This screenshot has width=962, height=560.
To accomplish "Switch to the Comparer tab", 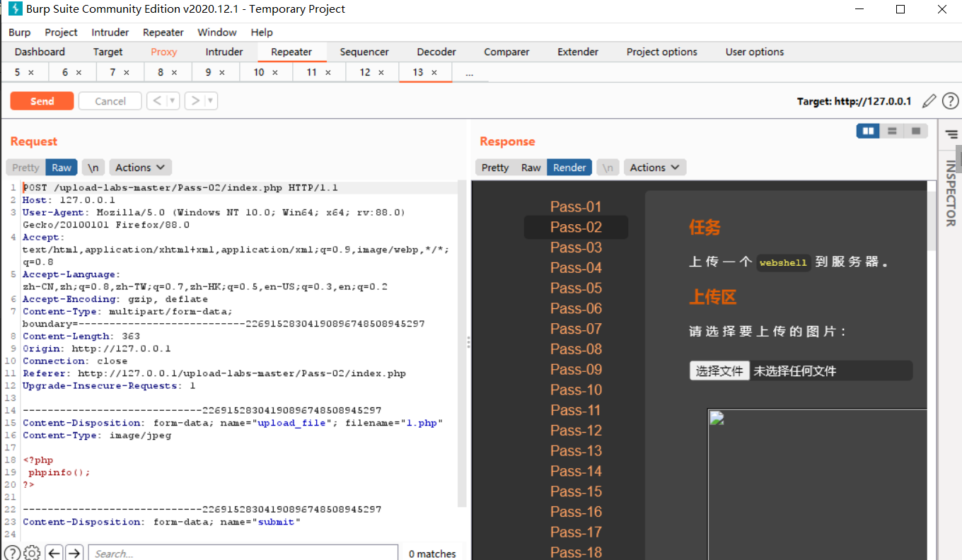I will click(x=506, y=52).
